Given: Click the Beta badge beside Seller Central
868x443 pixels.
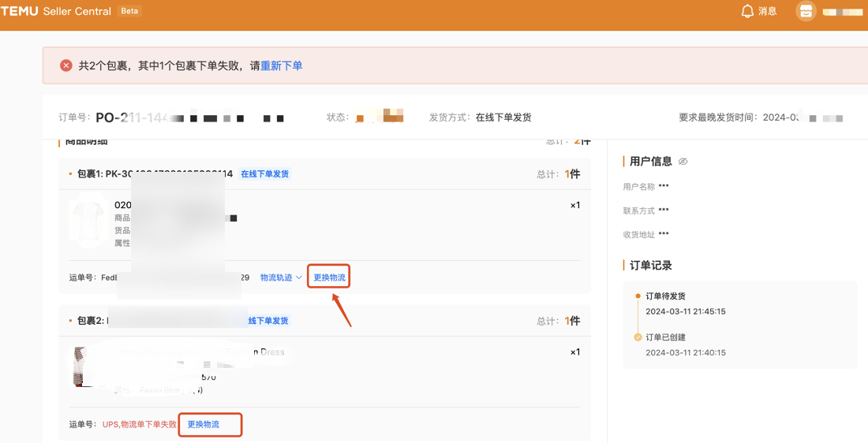Looking at the screenshot, I should [x=129, y=11].
